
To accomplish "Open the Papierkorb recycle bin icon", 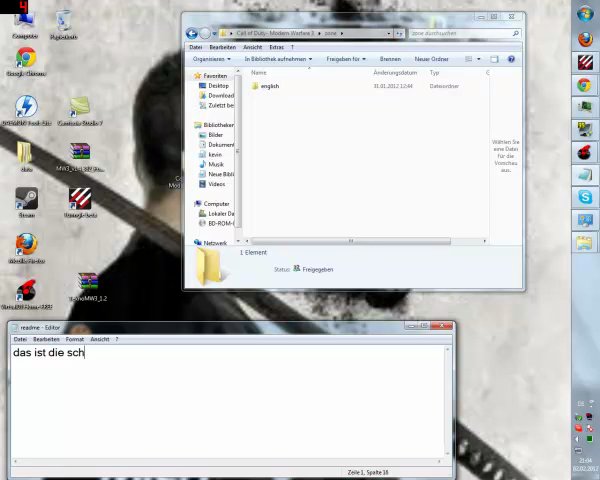I will coord(63,22).
